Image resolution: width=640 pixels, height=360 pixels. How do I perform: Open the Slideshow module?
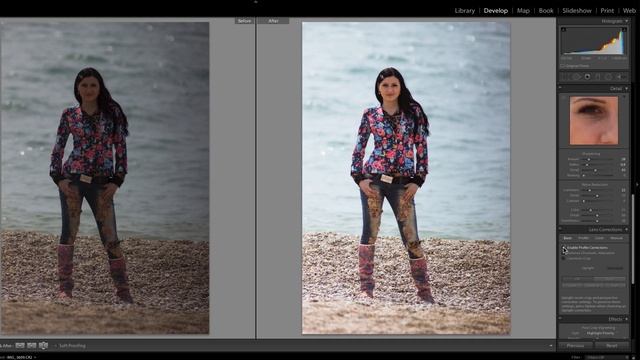pyautogui.click(x=577, y=11)
